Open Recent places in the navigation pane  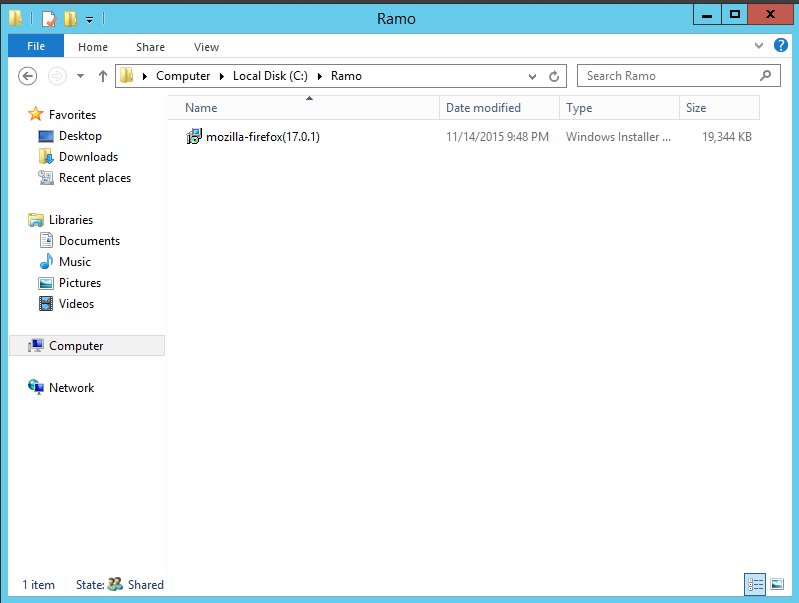pos(95,178)
